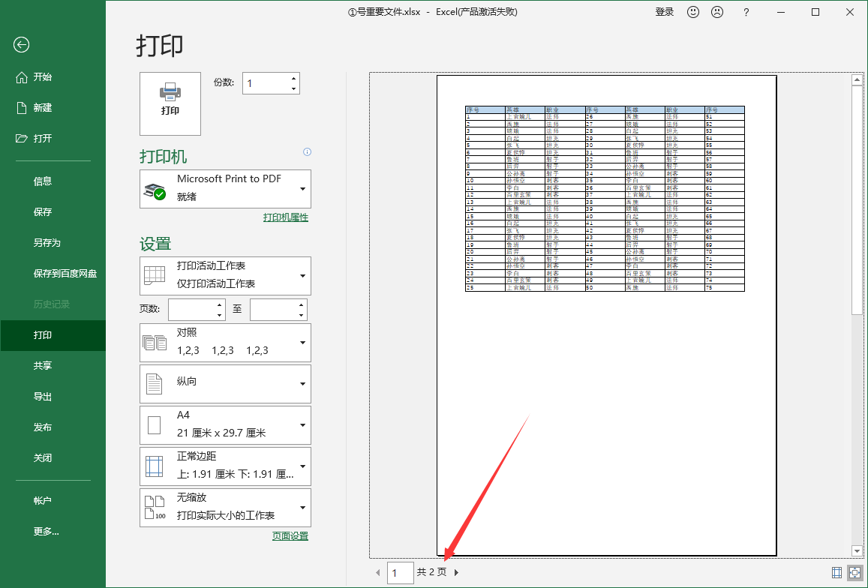Image resolution: width=868 pixels, height=588 pixels.
Task: Decrease the number of copies
Action: pos(293,88)
